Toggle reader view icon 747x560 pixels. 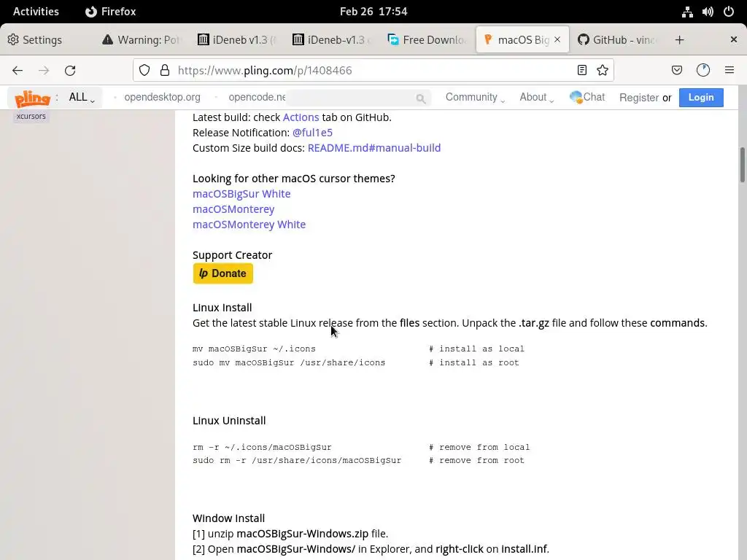pos(581,71)
